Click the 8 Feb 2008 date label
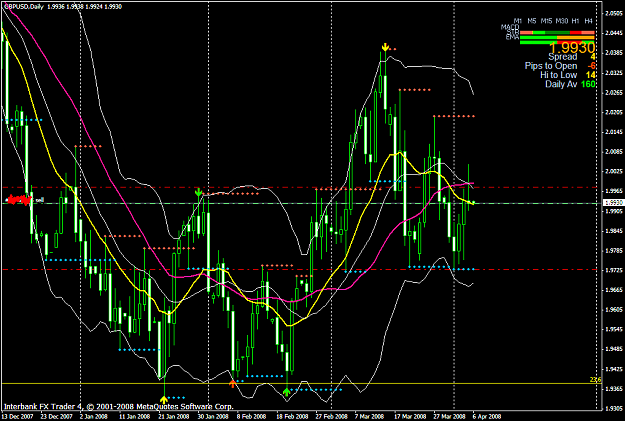The height and width of the screenshot is (421, 625). coord(251,416)
